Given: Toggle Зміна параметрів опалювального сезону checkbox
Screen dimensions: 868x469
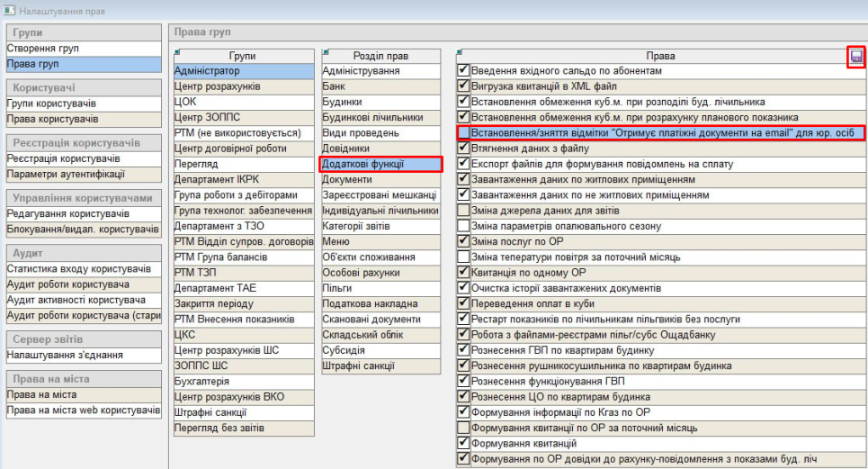Looking at the screenshot, I should click(464, 226).
